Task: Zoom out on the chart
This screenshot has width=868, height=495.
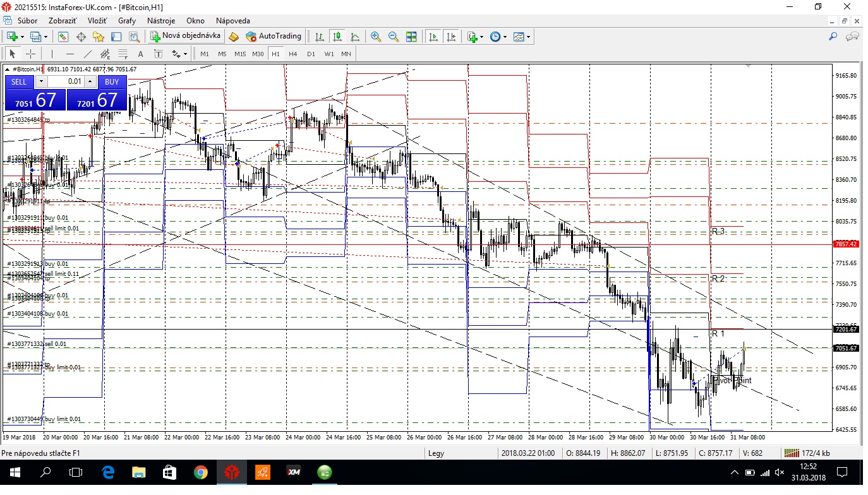Action: tap(394, 37)
